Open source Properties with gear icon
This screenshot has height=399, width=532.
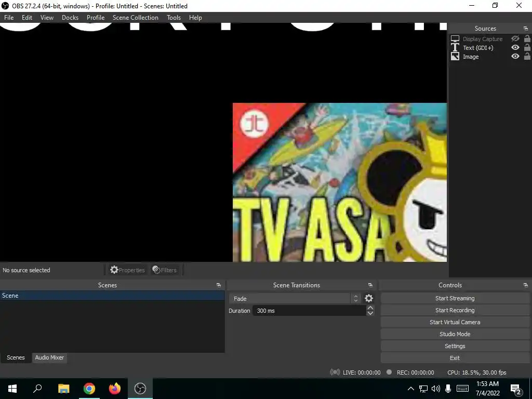click(128, 270)
